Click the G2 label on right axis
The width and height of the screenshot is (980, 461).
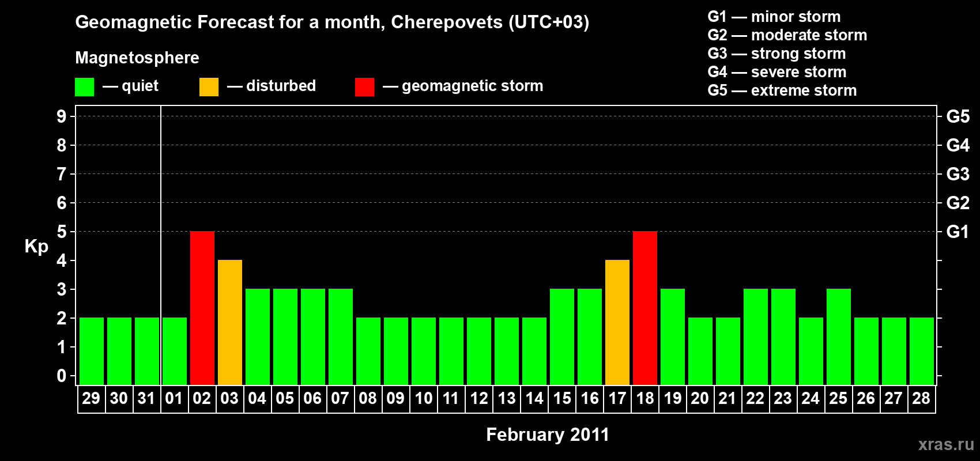coord(958,203)
